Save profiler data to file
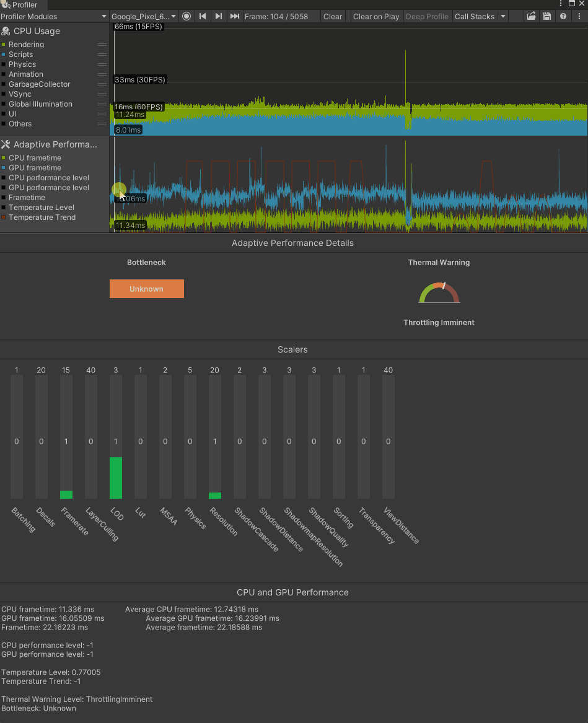Viewport: 588px width, 723px height. (547, 17)
